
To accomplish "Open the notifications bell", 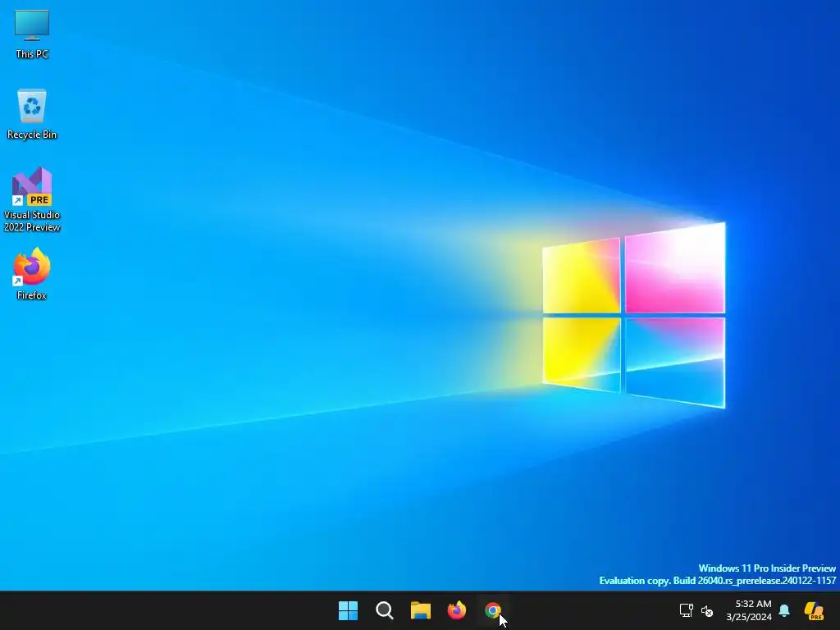I will click(x=784, y=610).
